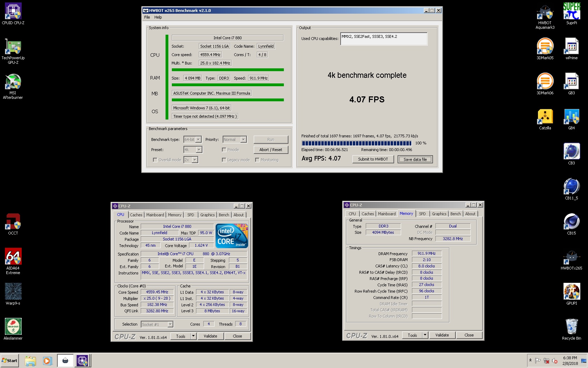Viewport: 588px width, 368px height.
Task: Switch to Caches tab in left CPU-Z
Action: click(x=136, y=215)
